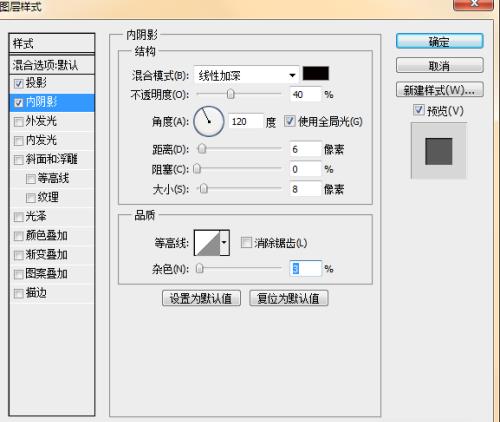Click the 杂色 noise slider handle
Screen dimensions: 500x422
point(199,268)
